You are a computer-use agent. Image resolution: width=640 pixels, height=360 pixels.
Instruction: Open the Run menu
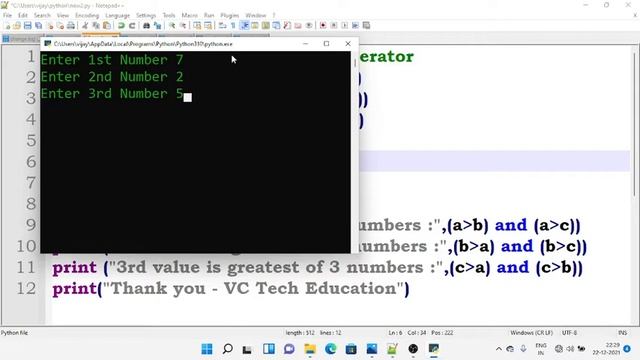point(209,15)
